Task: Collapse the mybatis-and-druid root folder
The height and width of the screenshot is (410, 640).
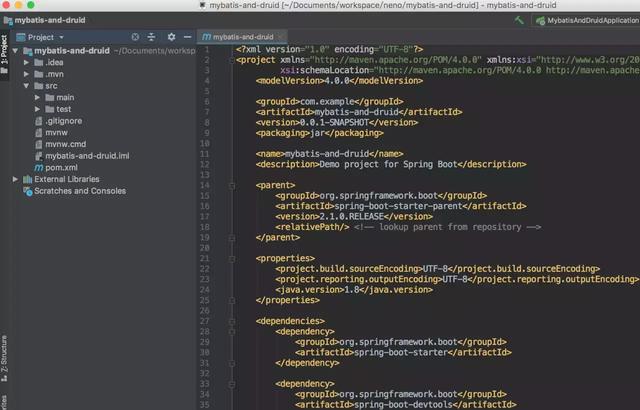Action: tap(15, 51)
